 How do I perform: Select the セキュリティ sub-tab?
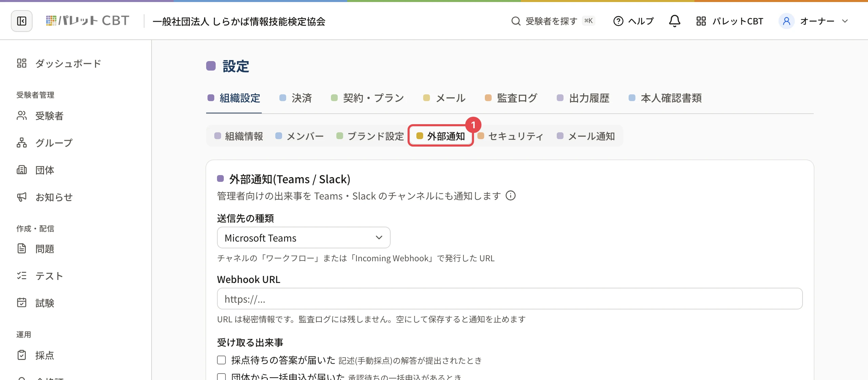[x=511, y=136]
